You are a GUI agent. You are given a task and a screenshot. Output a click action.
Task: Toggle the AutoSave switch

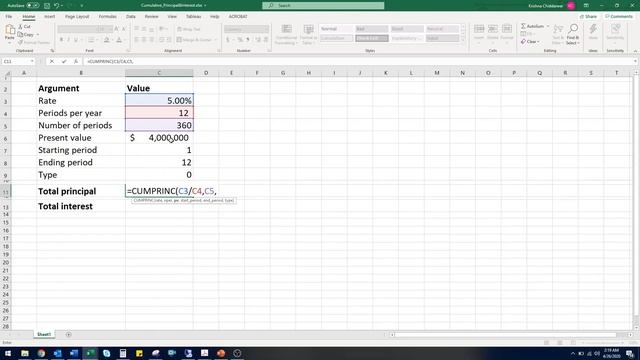pyautogui.click(x=33, y=6)
